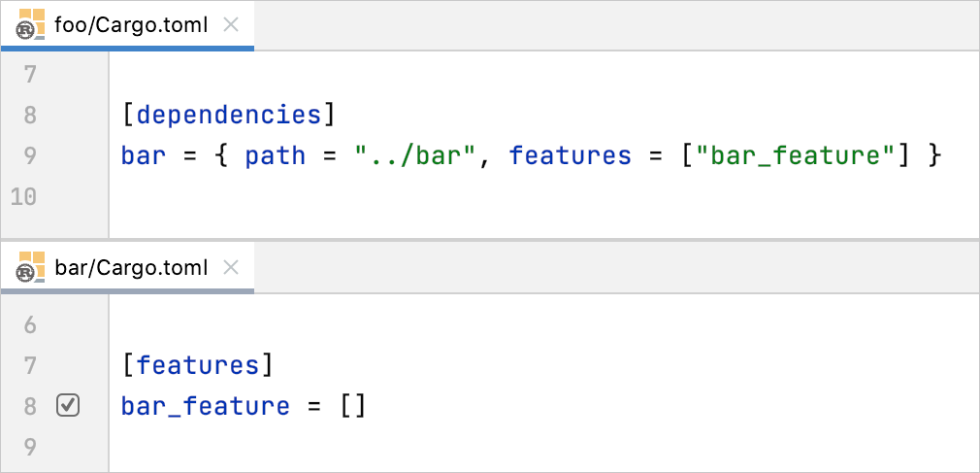Click the features key in the bar dependency
The image size is (980, 473).
point(570,155)
